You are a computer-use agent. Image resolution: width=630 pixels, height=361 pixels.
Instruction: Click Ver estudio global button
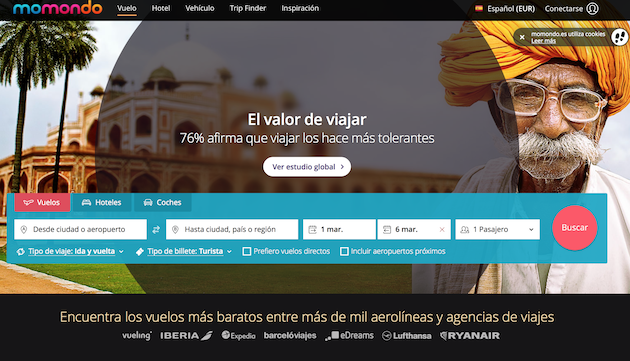coord(307,167)
